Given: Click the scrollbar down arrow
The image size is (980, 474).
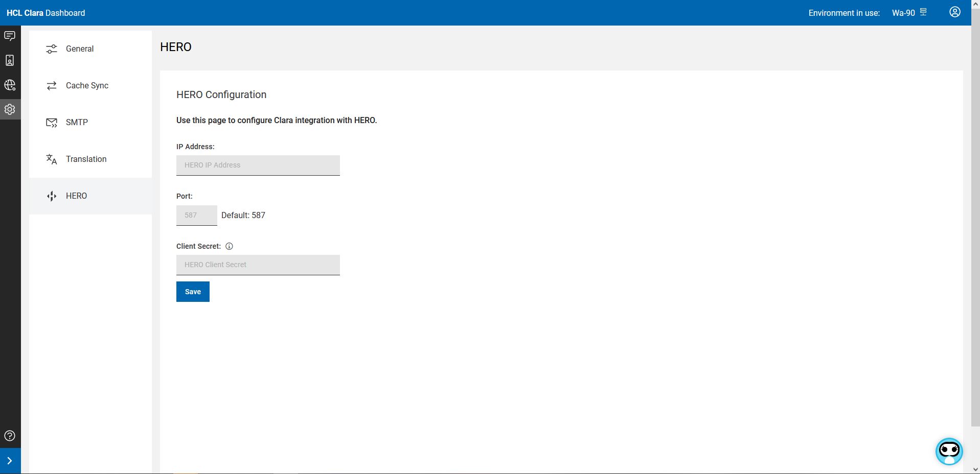Looking at the screenshot, I should (975, 469).
